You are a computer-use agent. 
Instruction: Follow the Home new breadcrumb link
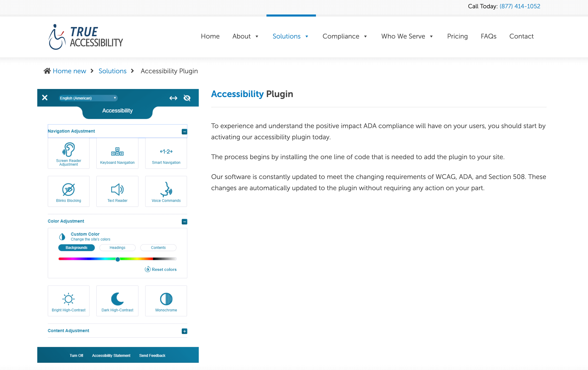69,71
